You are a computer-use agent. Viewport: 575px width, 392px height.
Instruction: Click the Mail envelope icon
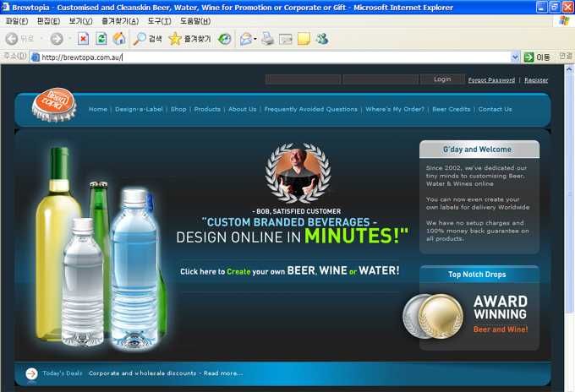point(246,39)
